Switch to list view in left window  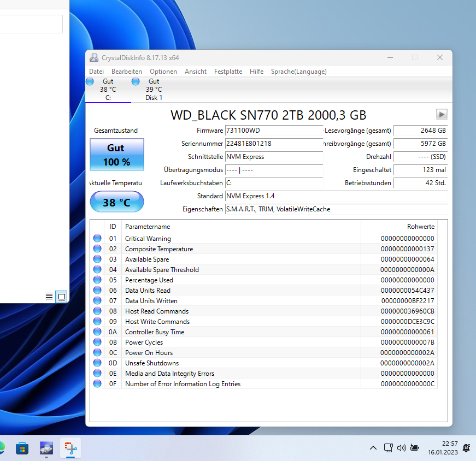[49, 297]
